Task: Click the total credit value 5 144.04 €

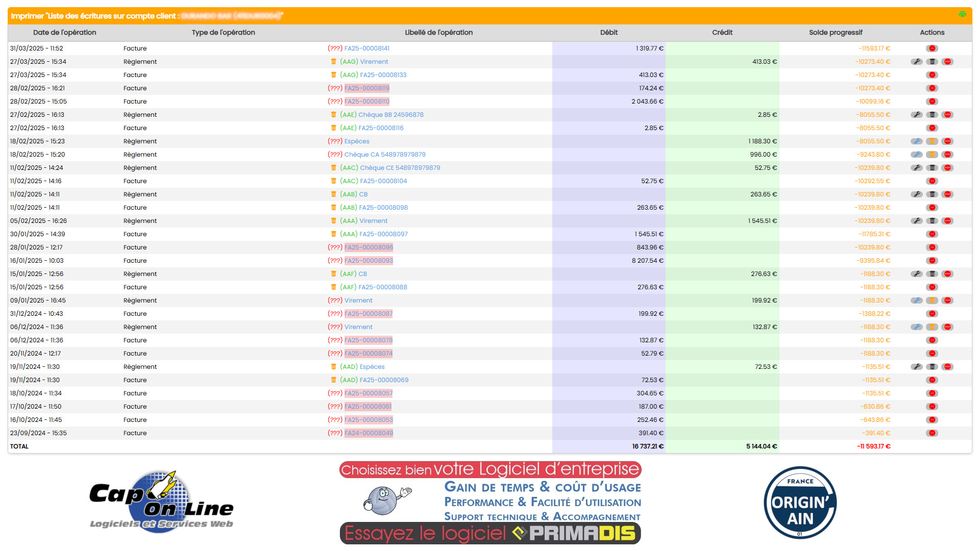Action: [762, 446]
